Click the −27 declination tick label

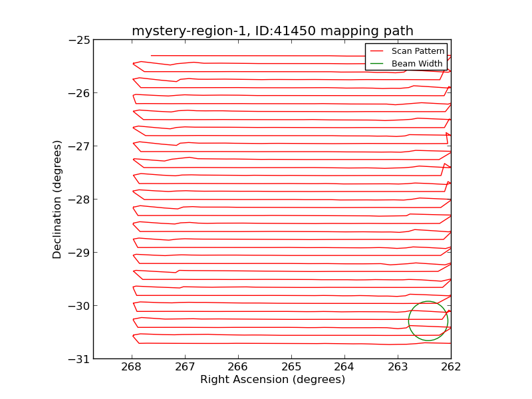coord(79,146)
